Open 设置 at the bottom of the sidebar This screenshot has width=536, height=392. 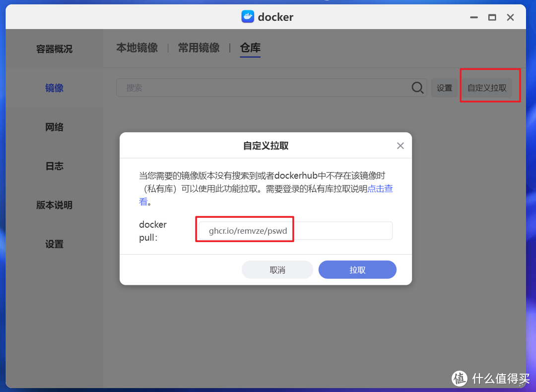[x=54, y=244]
